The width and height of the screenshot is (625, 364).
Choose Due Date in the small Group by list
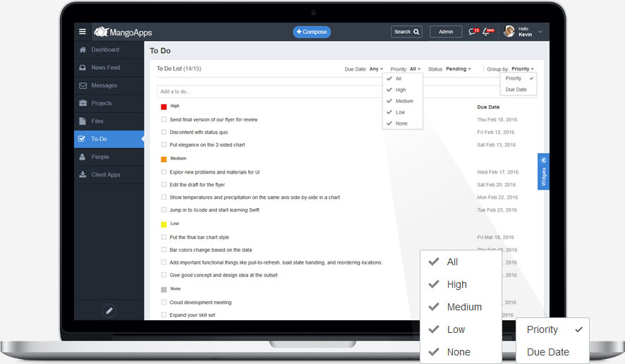518,90
